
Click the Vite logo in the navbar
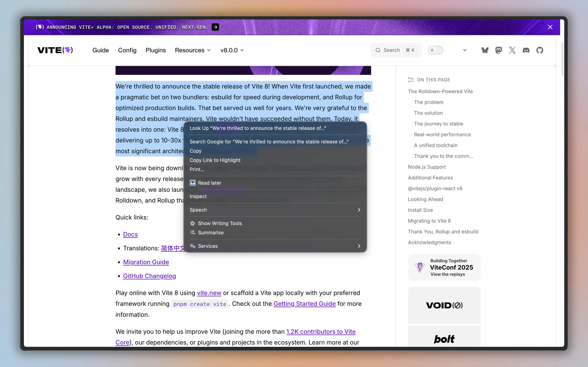(55, 50)
